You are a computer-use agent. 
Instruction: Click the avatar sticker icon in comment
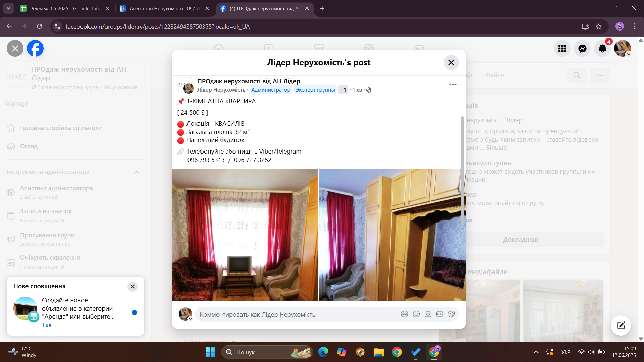pos(404,314)
